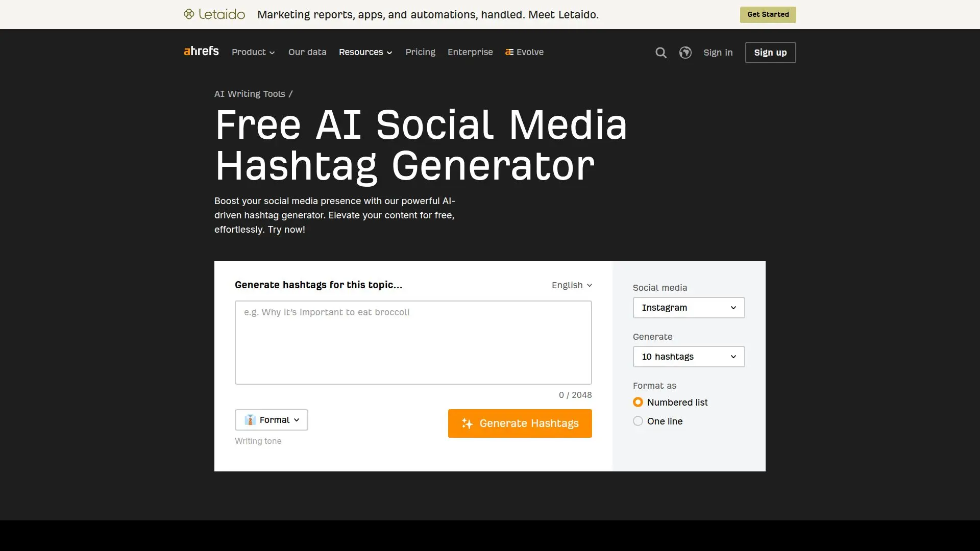Click the Letaido logo in banner
Viewport: 980px width, 551px height.
pos(214,14)
